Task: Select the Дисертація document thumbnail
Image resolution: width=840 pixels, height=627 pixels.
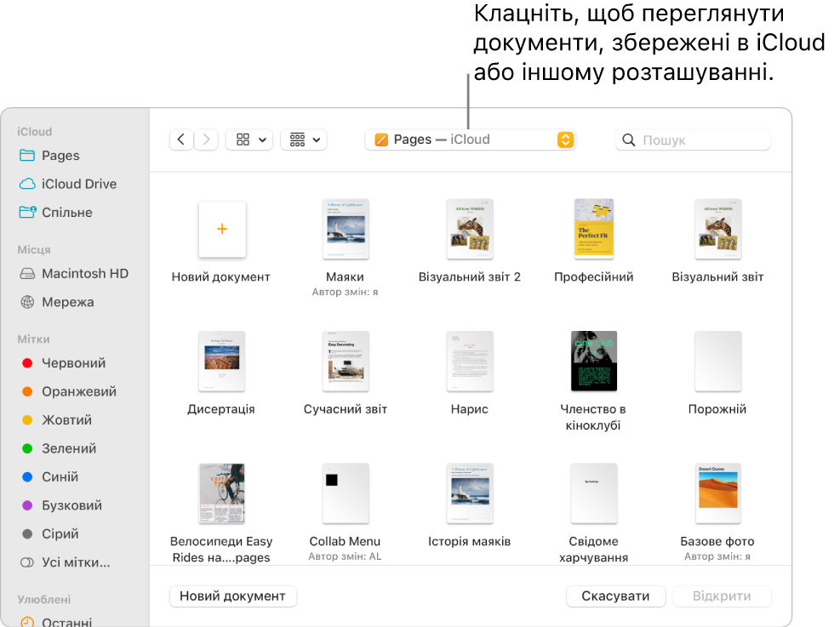Action: pyautogui.click(x=222, y=361)
